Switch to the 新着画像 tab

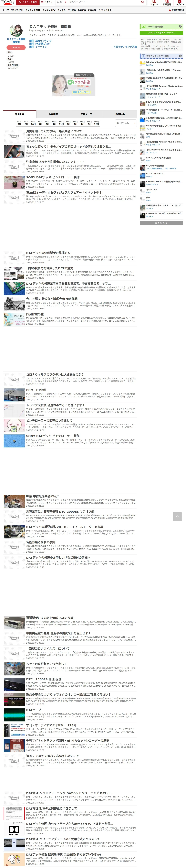[x=53, y=114]
